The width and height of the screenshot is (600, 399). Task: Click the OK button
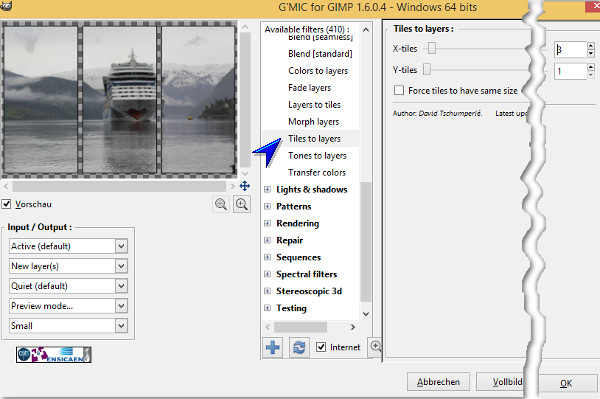click(x=566, y=383)
